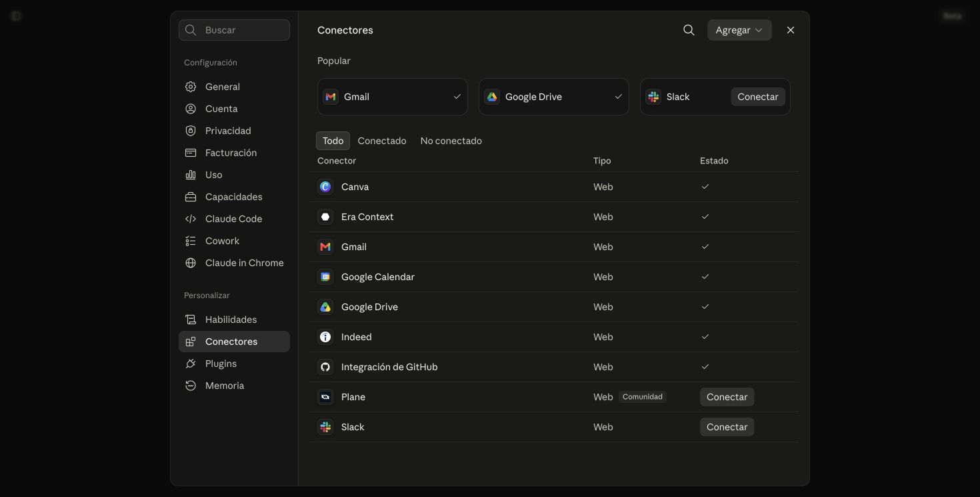Image resolution: width=980 pixels, height=497 pixels.
Task: Select Capacidades in the sidebar
Action: 234,197
